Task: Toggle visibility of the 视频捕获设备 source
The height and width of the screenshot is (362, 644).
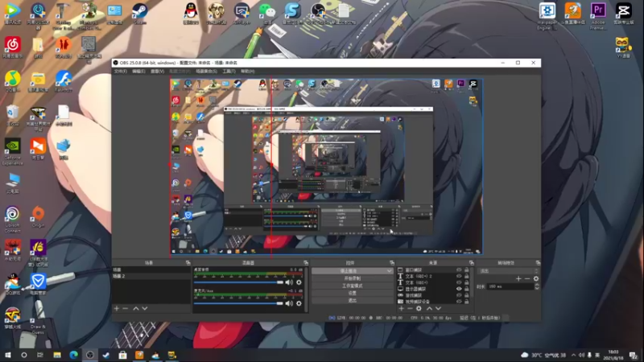Action: 459,301
